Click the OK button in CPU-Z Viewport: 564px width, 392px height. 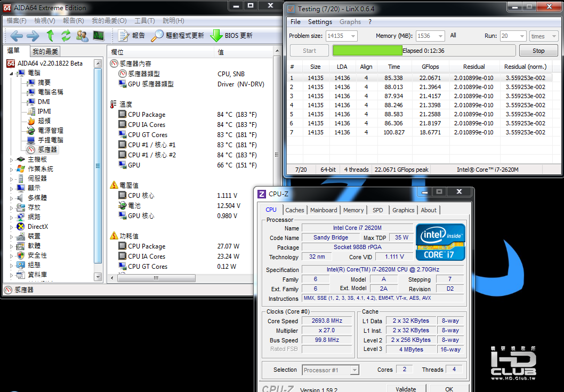(449, 388)
